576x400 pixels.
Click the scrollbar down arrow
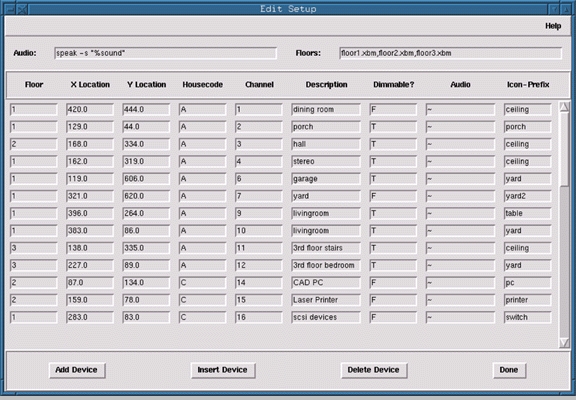564,343
